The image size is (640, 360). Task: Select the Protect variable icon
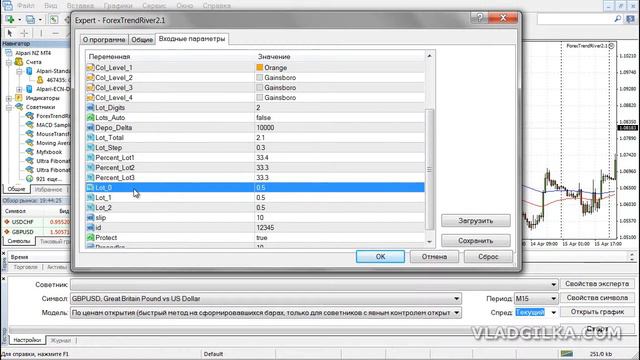tap(91, 238)
